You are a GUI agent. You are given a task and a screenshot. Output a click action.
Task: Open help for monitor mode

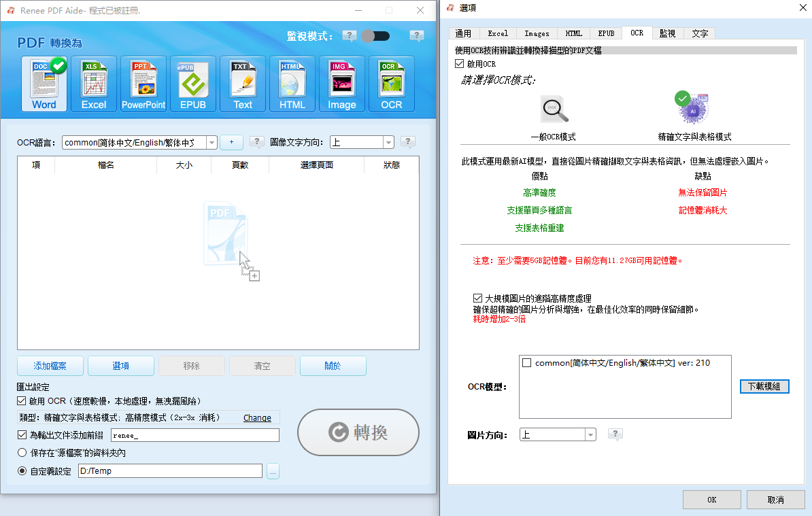(x=350, y=36)
